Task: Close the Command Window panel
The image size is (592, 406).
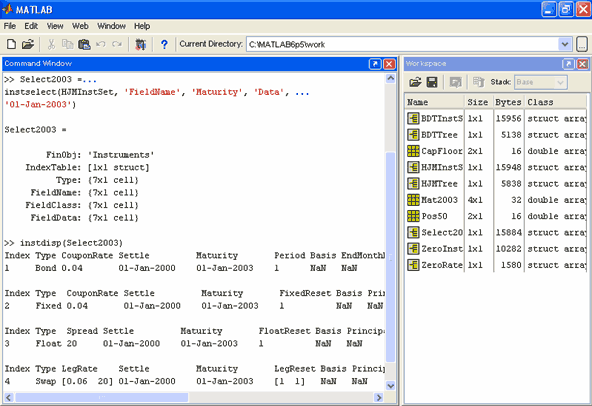Action: 389,64
